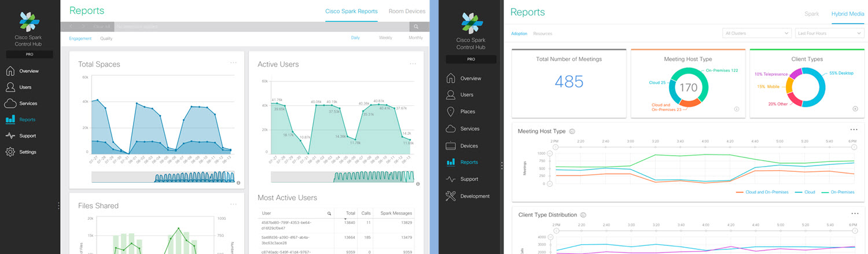The height and width of the screenshot is (254, 868).
Task: Switch report interval to Weekly
Action: pyautogui.click(x=385, y=38)
